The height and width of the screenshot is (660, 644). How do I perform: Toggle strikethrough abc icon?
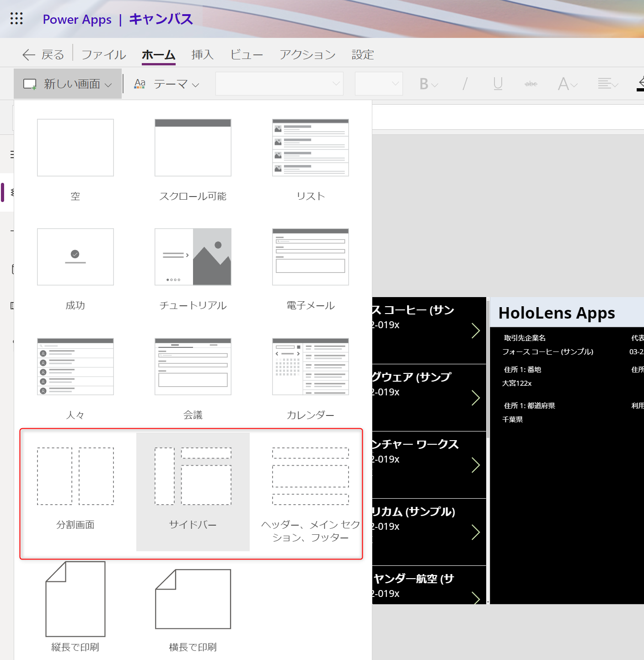[x=531, y=84]
